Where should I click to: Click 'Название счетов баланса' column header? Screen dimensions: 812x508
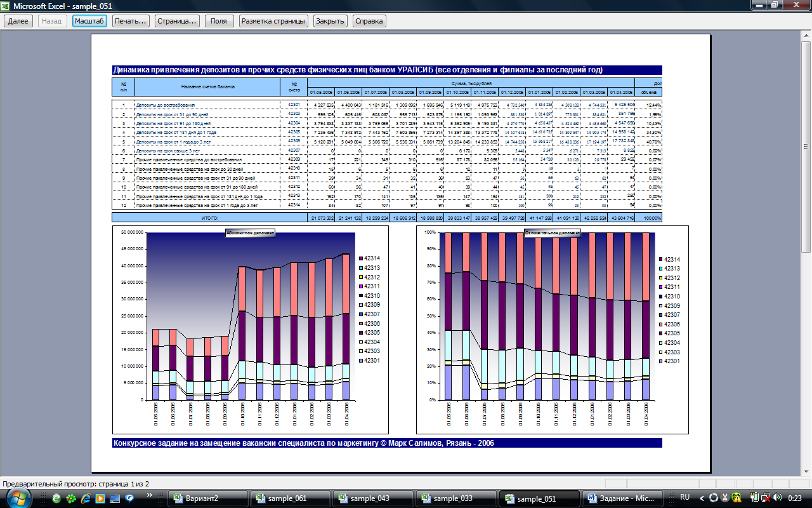(x=207, y=87)
